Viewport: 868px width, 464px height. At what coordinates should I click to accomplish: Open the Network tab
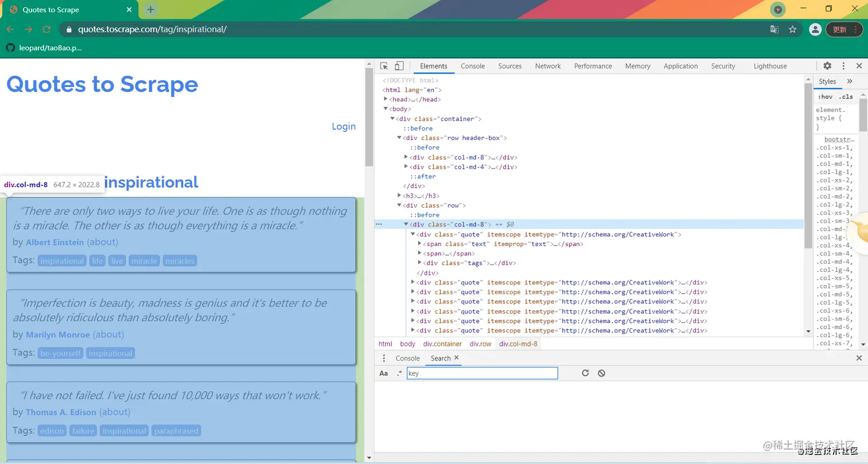pos(548,66)
